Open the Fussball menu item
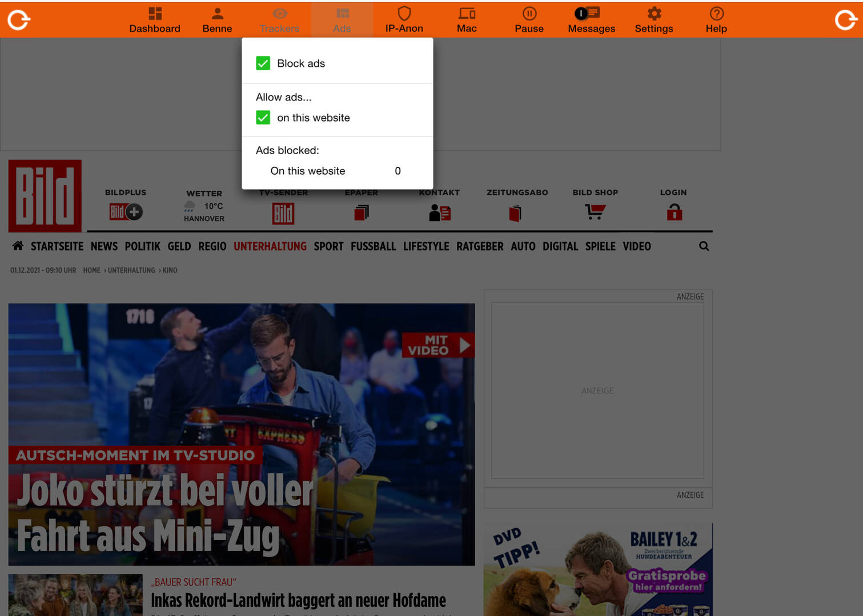863x616 pixels. (x=373, y=247)
